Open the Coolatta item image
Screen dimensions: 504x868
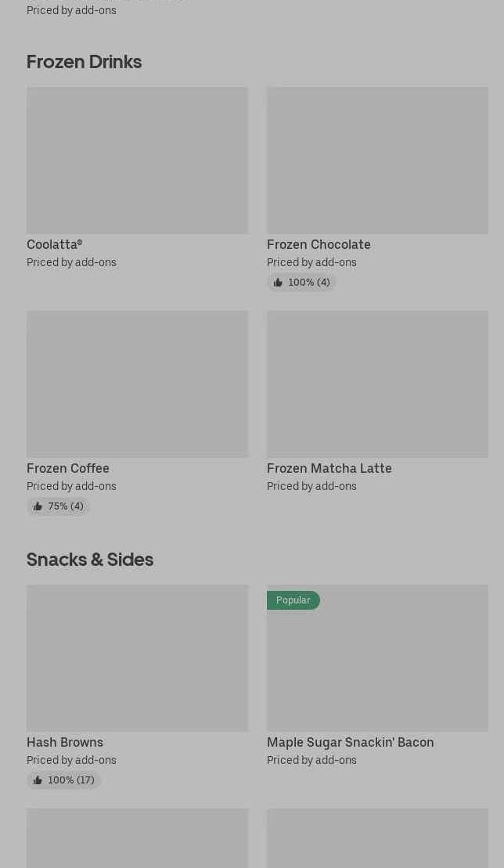(x=137, y=160)
